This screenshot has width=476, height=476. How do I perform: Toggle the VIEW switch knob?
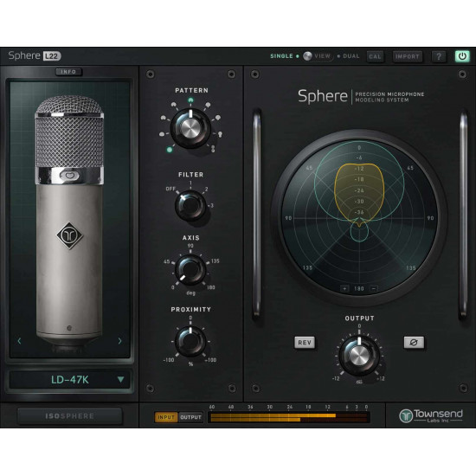coord(307,56)
